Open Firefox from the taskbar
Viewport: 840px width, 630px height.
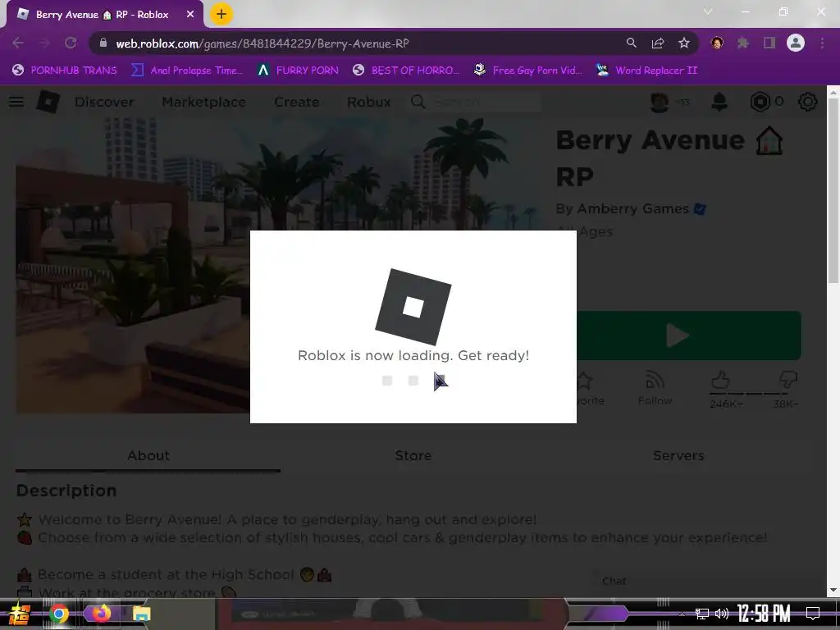(101, 614)
